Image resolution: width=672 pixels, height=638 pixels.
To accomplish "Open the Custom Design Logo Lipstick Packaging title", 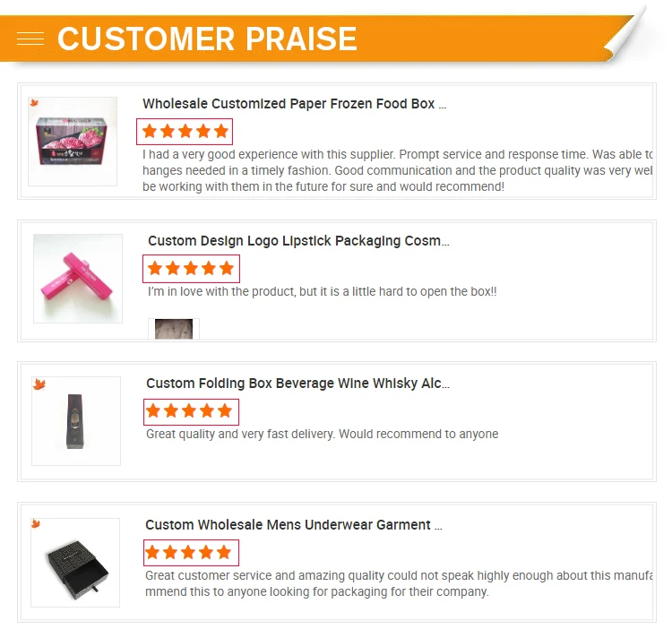I will pos(298,241).
